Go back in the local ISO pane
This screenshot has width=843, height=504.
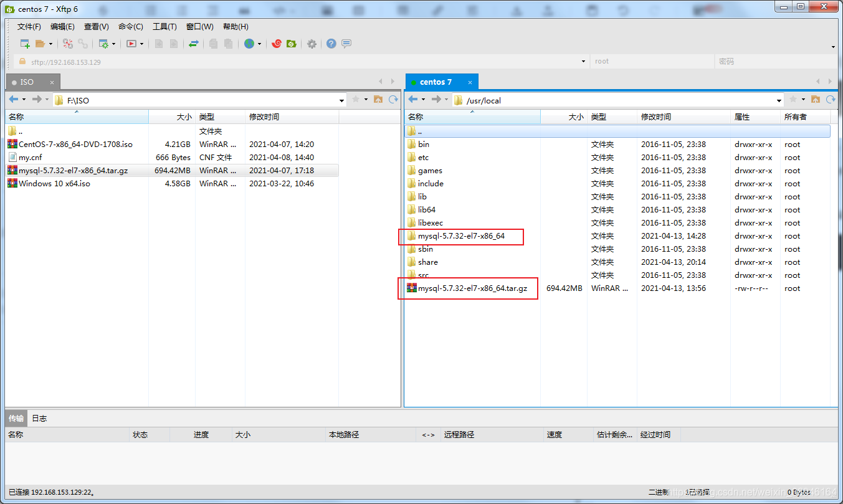14,100
